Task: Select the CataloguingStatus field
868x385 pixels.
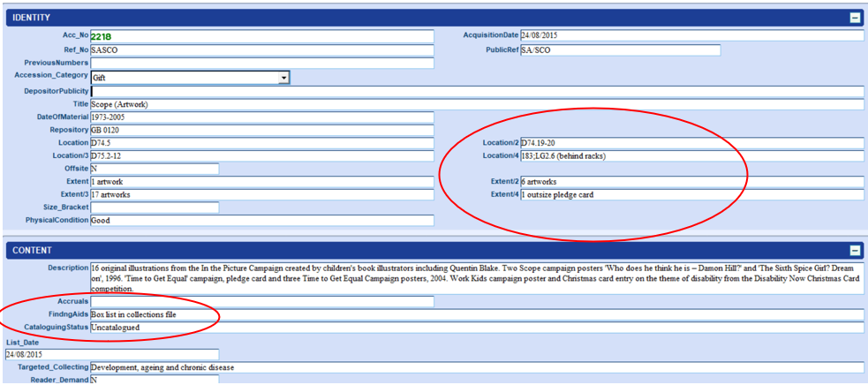Action: [477, 328]
